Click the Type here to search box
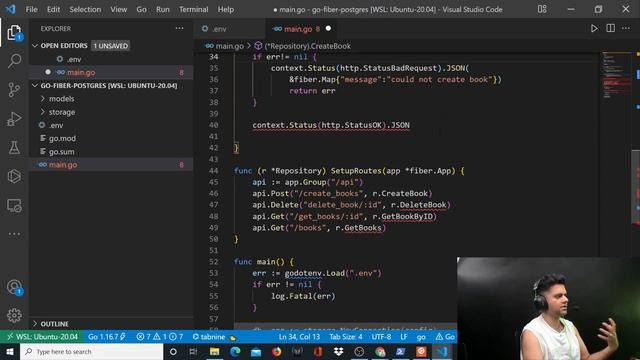The width and height of the screenshot is (640, 360). click(91, 351)
